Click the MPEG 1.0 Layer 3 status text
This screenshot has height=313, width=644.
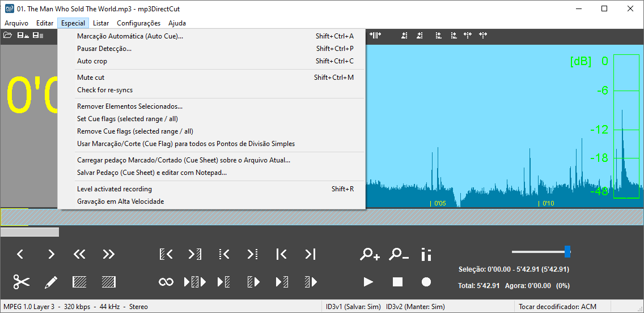(x=29, y=306)
